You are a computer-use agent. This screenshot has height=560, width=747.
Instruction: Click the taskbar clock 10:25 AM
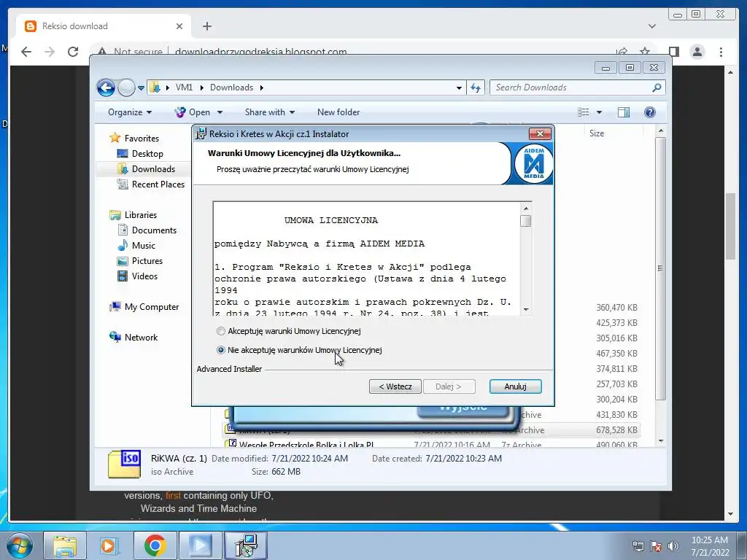pos(709,540)
